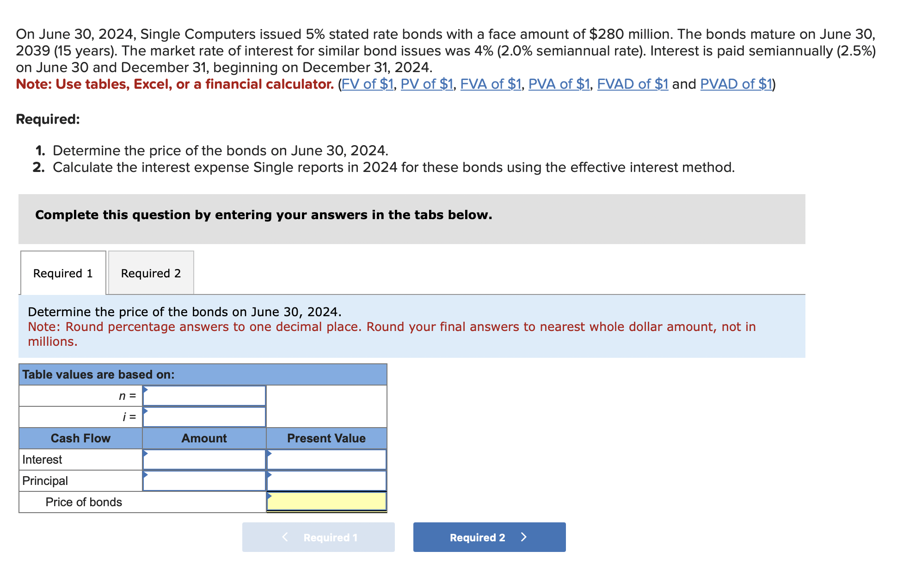Open the FVA of $1 table link
The width and height of the screenshot is (909, 588).
(x=491, y=84)
